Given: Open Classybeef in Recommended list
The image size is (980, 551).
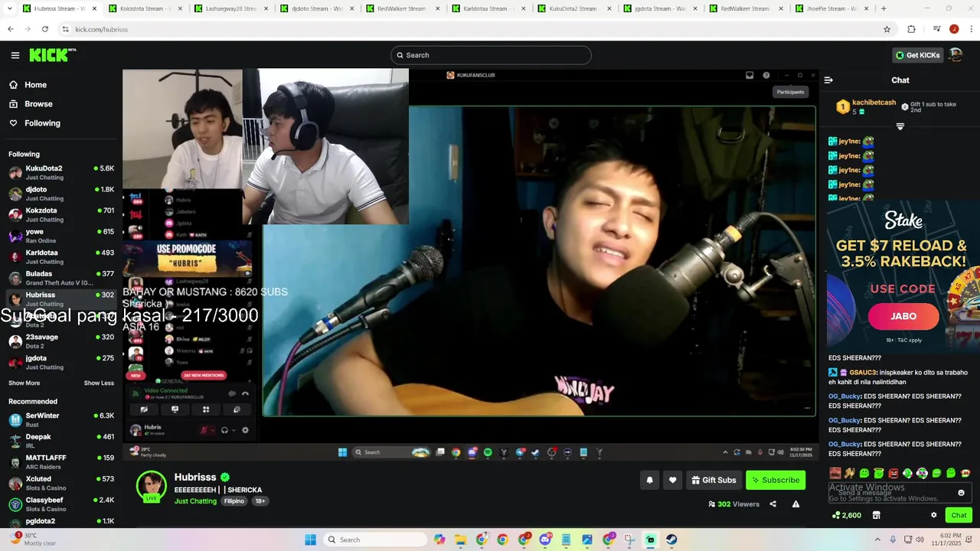Looking at the screenshot, I should click(61, 504).
